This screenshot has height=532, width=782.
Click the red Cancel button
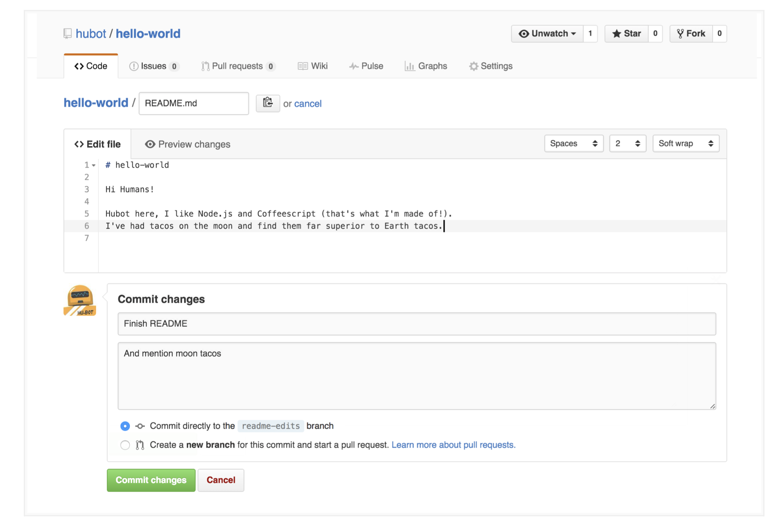point(221,480)
